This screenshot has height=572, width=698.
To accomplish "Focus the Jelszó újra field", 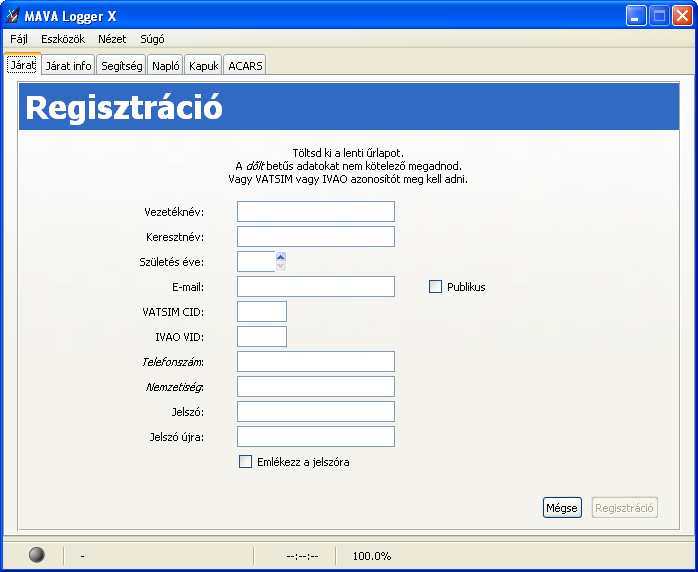I will 316,436.
